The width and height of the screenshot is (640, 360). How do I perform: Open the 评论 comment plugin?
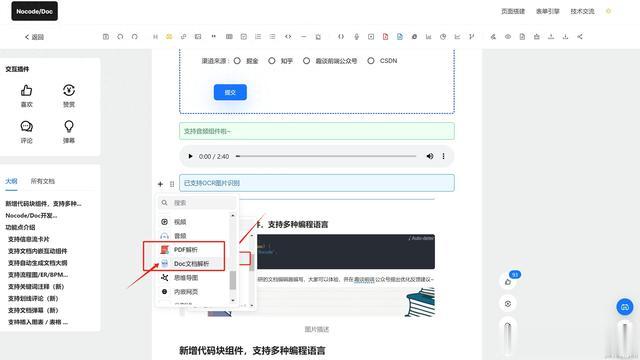click(x=27, y=127)
